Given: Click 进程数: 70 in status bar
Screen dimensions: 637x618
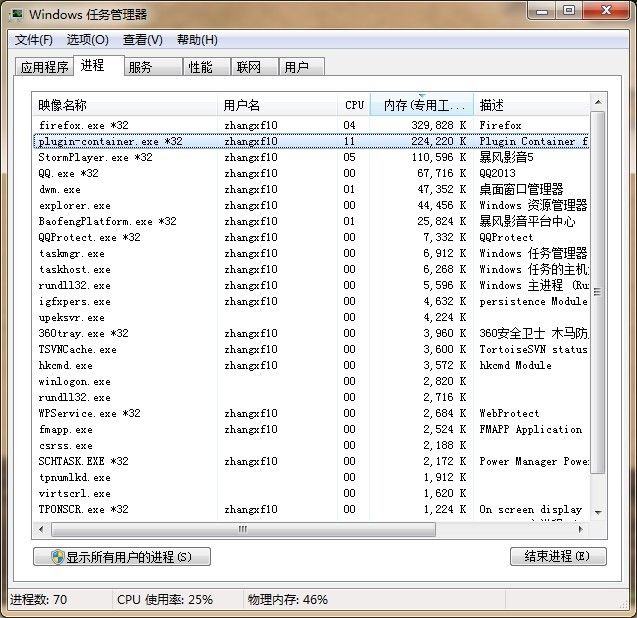Looking at the screenshot, I should click(39, 599).
